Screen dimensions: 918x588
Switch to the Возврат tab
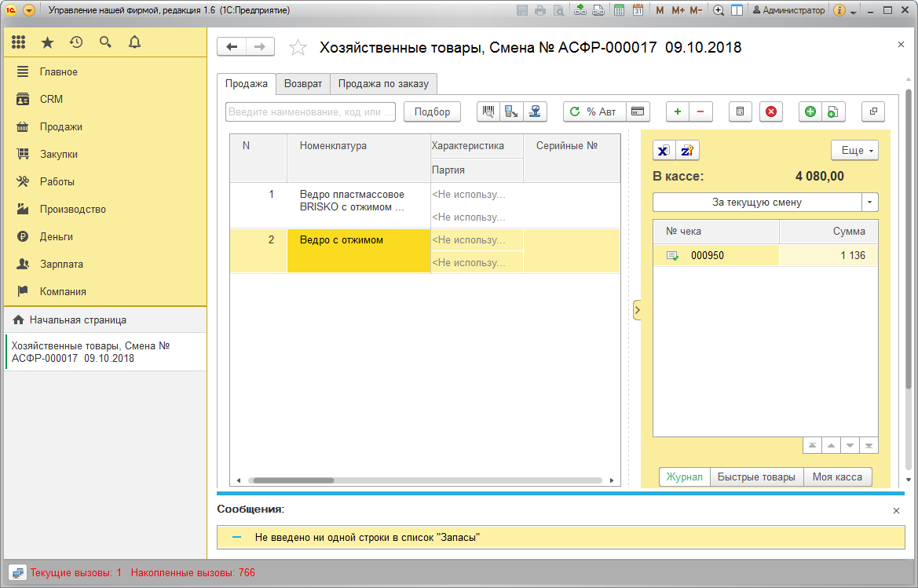302,84
